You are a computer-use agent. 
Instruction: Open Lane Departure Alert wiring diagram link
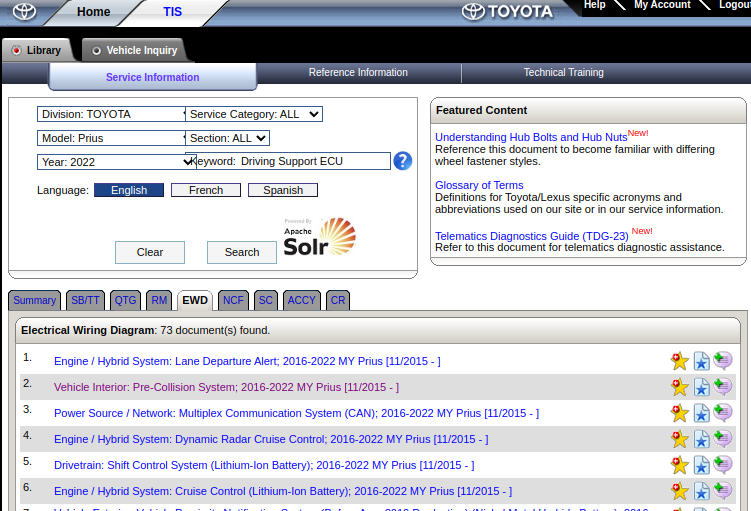pyautogui.click(x=247, y=361)
